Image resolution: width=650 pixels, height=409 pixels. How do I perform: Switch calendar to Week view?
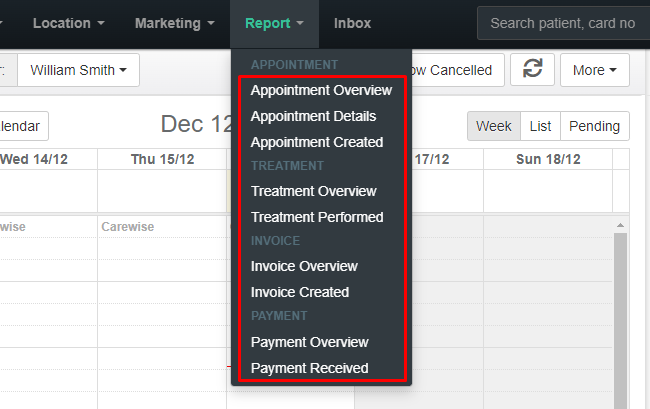[x=494, y=126]
